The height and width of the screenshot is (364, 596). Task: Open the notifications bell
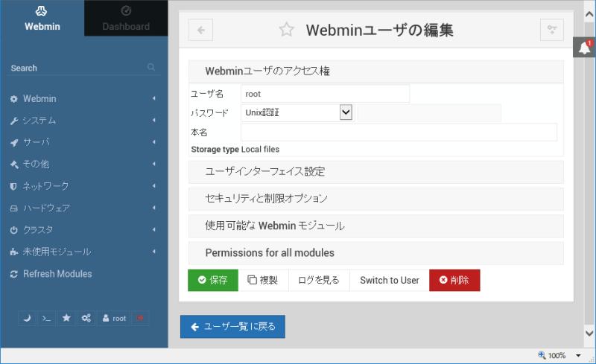point(584,48)
